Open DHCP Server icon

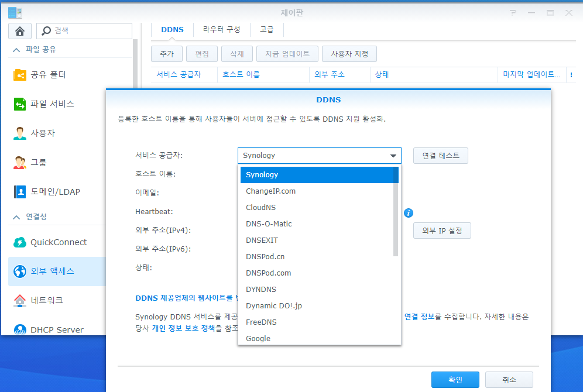(20, 329)
